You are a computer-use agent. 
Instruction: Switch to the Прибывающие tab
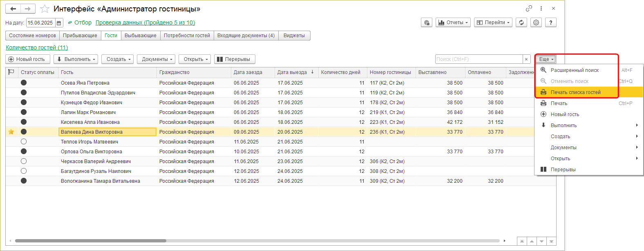80,36
